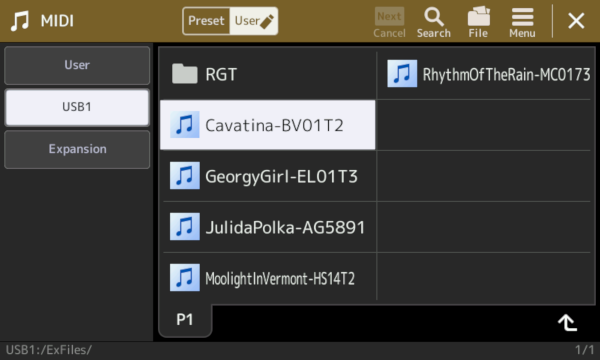Select the song name Cavatina-BV01T2

point(274,125)
